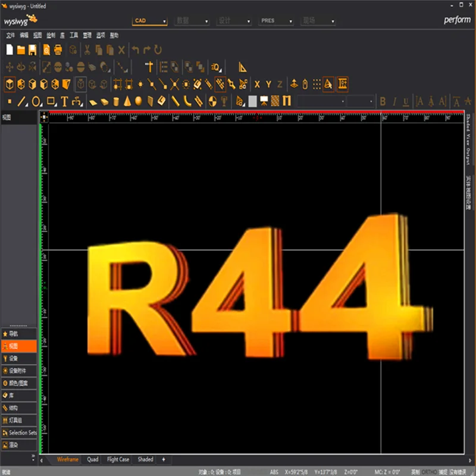The width and height of the screenshot is (476, 476).
Task: Select the Line drawing tool
Action: pos(21,101)
